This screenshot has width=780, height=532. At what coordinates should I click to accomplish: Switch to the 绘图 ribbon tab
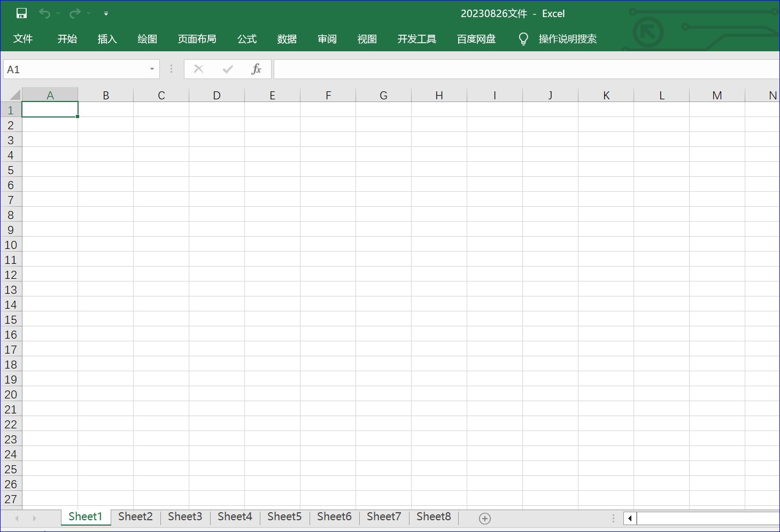pyautogui.click(x=147, y=39)
